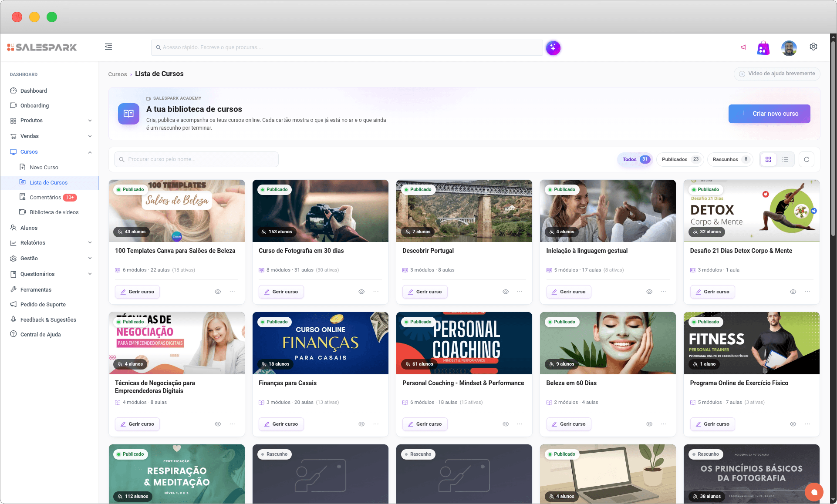Viewport: 837px width, 504px height.
Task: Open user profile avatar
Action: click(789, 48)
